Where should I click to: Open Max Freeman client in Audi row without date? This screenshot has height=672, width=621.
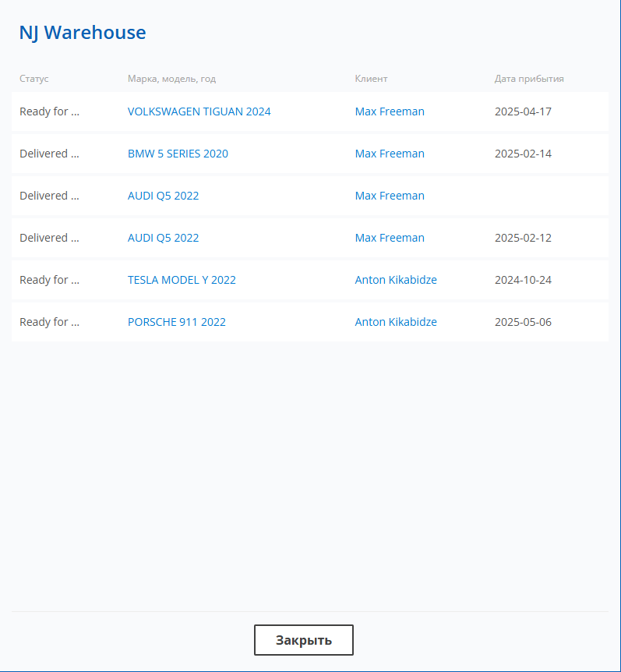[x=390, y=196]
